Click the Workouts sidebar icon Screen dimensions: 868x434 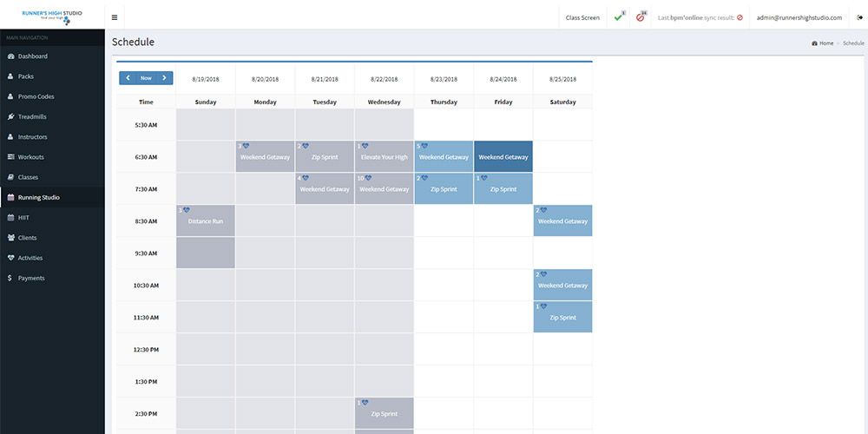[10, 157]
